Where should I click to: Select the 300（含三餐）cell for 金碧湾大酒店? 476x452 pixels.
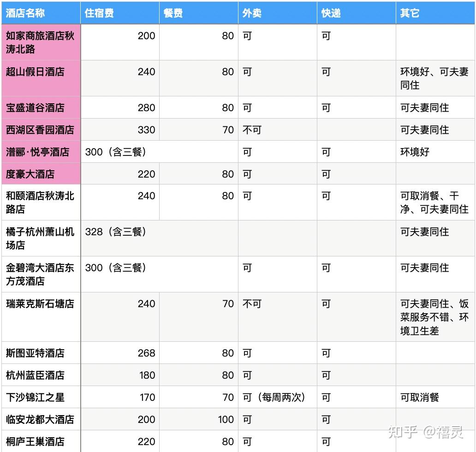(x=160, y=274)
